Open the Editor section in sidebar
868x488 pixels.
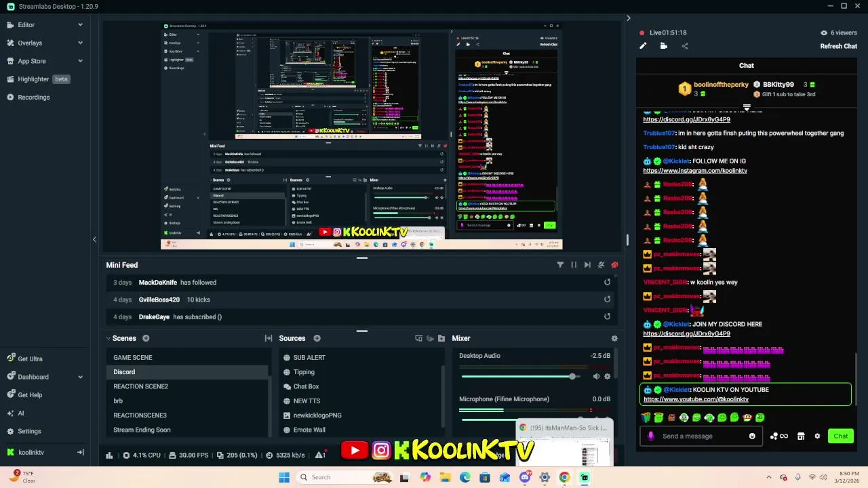pyautogui.click(x=26, y=25)
